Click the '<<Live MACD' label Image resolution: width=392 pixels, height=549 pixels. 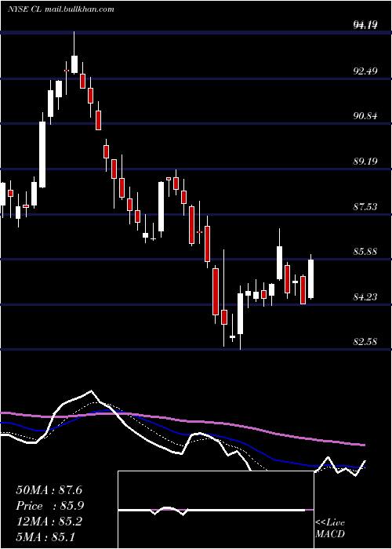pyautogui.click(x=330, y=529)
